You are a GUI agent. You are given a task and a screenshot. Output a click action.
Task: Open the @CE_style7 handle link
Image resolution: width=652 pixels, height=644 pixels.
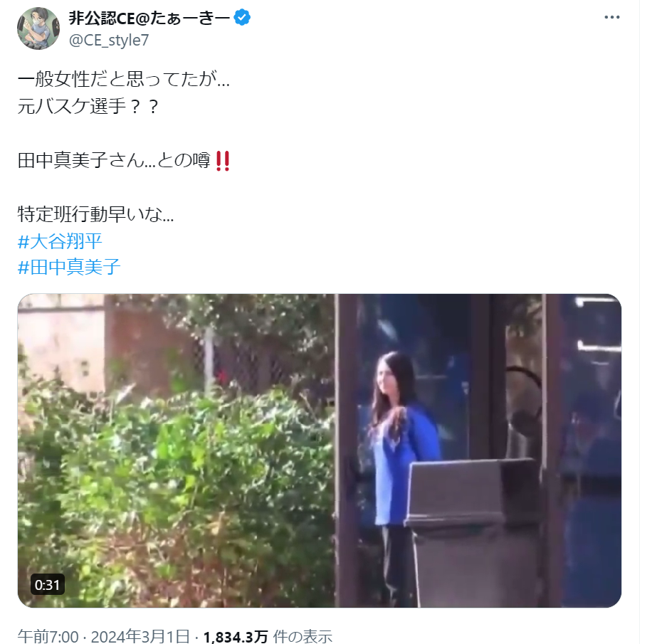pyautogui.click(x=108, y=41)
